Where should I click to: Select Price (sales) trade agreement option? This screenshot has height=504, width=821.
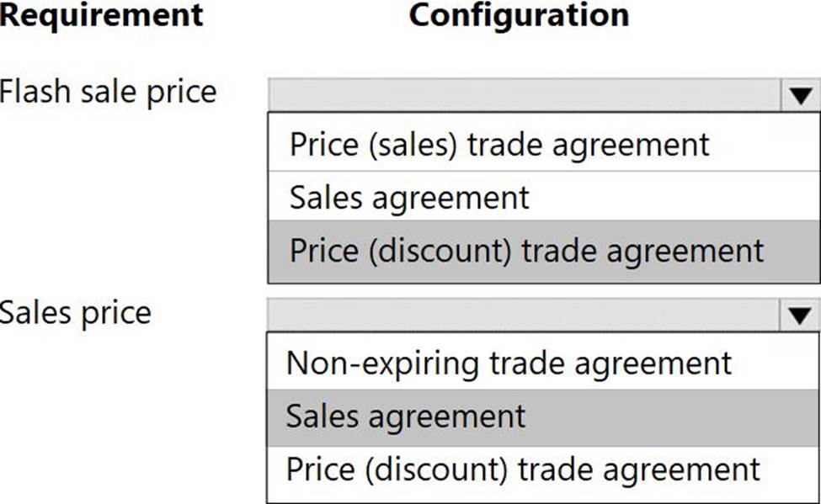499,144
